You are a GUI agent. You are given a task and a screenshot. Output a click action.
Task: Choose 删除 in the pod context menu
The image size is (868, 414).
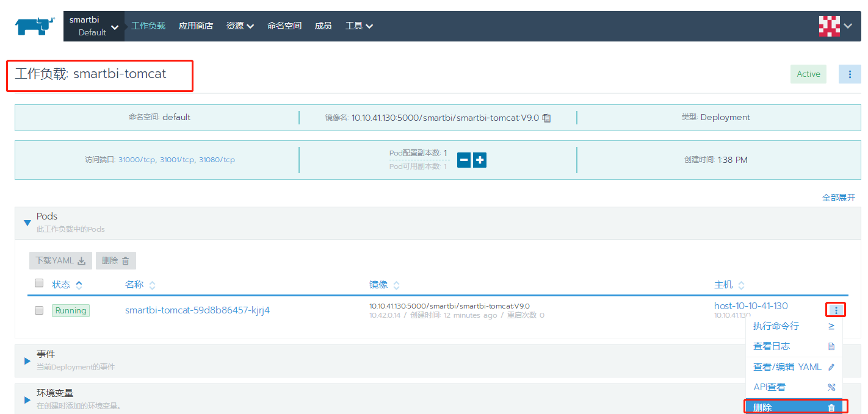click(794, 407)
